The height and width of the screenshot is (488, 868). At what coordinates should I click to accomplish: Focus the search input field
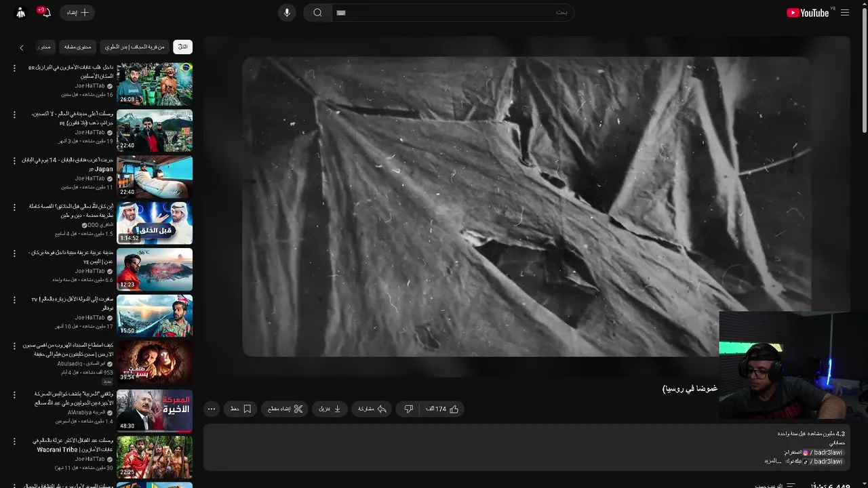coord(452,13)
